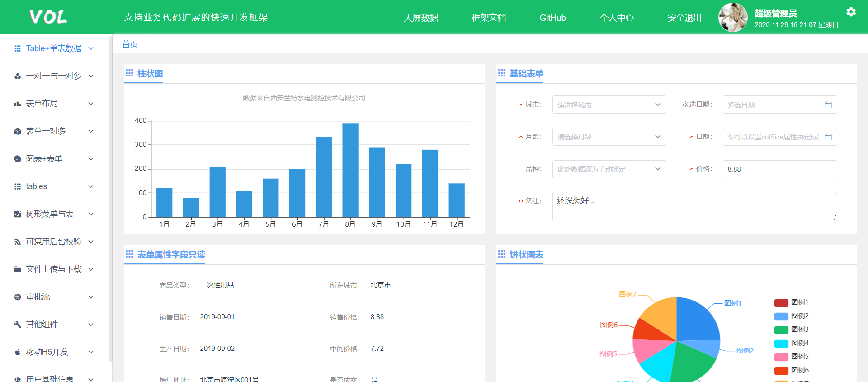Switch to the 首页 tab

[130, 44]
